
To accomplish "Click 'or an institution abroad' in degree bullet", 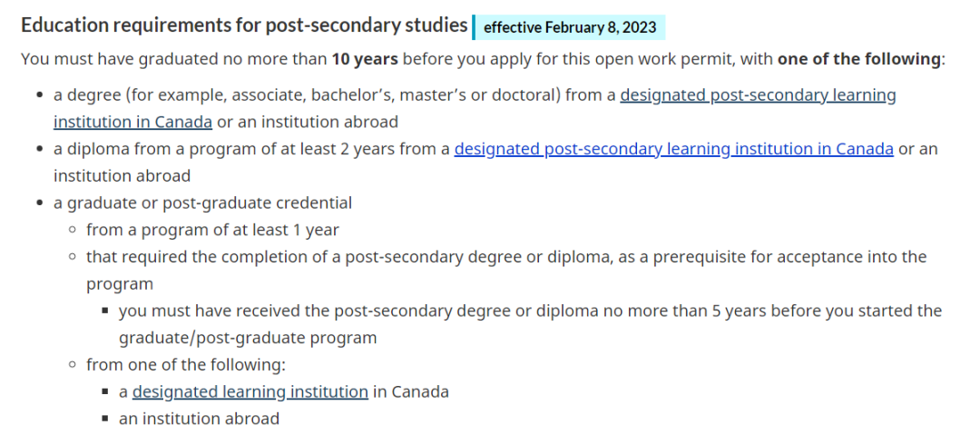I will [x=307, y=122].
